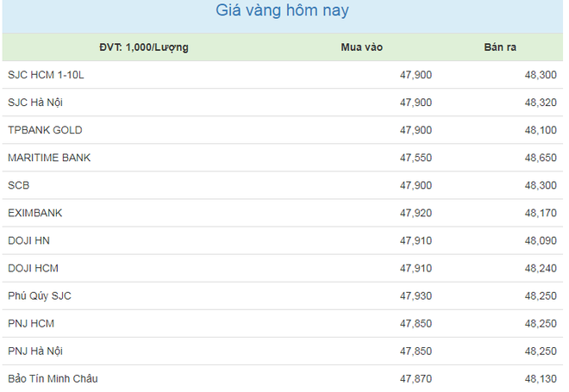
Task: Click the PNJ HCM sell price 48,250
Action: (541, 323)
